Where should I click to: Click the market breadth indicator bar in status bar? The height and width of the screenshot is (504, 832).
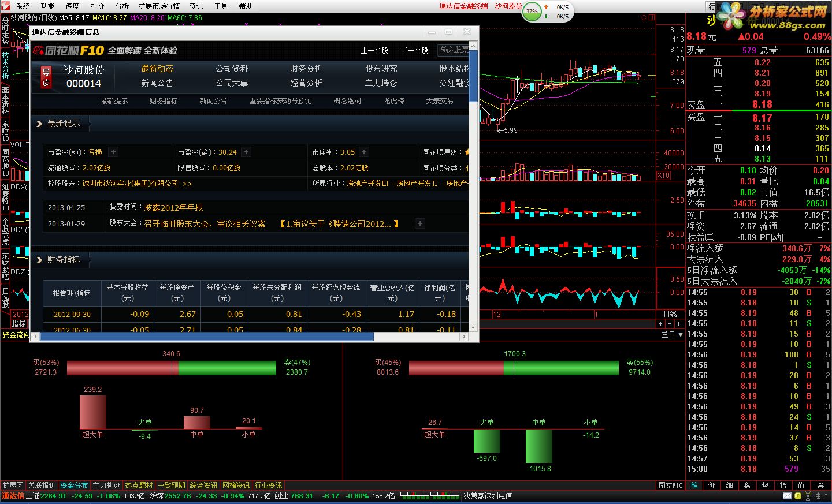click(430, 496)
